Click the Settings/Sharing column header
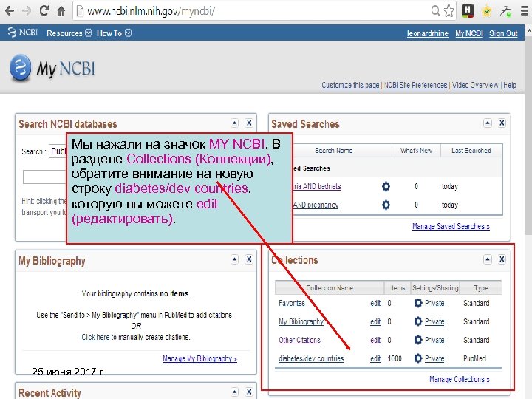 435,288
